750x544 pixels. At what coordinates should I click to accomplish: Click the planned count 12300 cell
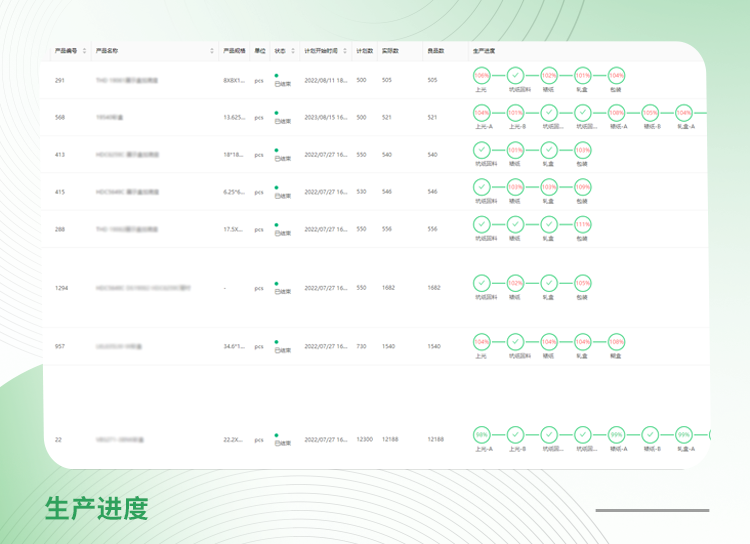coord(364,439)
